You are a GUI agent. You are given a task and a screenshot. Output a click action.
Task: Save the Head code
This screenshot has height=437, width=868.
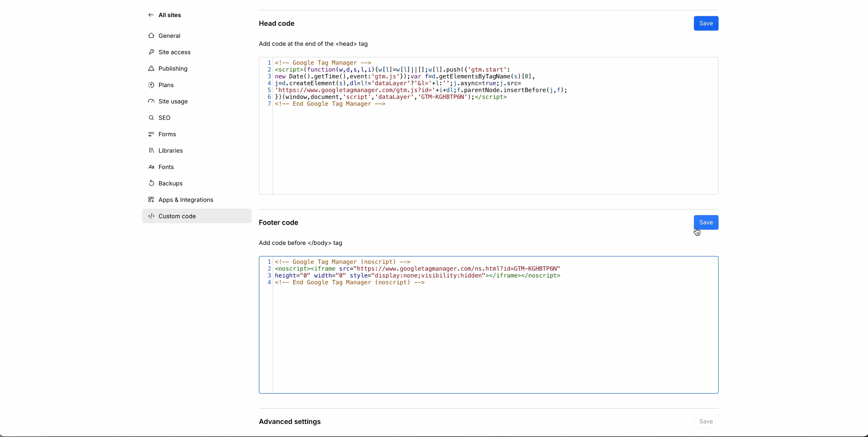click(x=706, y=24)
